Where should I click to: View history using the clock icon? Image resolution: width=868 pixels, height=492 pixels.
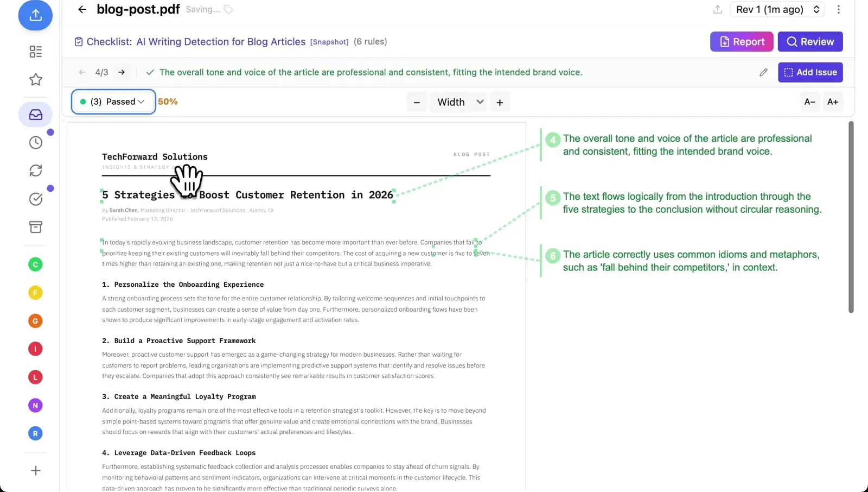coord(35,142)
